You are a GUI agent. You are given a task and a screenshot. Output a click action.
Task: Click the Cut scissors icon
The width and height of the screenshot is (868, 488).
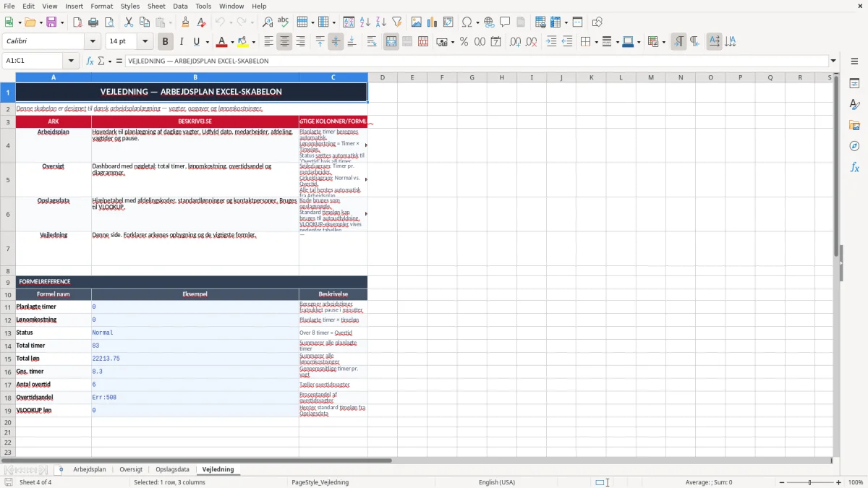click(128, 22)
